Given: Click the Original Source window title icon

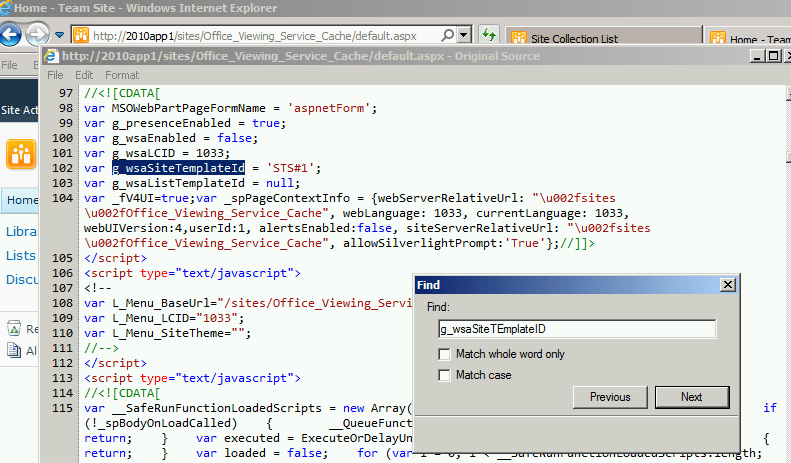Looking at the screenshot, I should pyautogui.click(x=50, y=56).
